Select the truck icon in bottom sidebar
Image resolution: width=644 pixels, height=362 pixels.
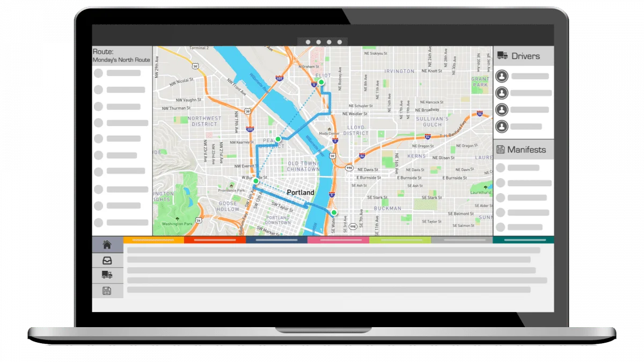(x=107, y=275)
